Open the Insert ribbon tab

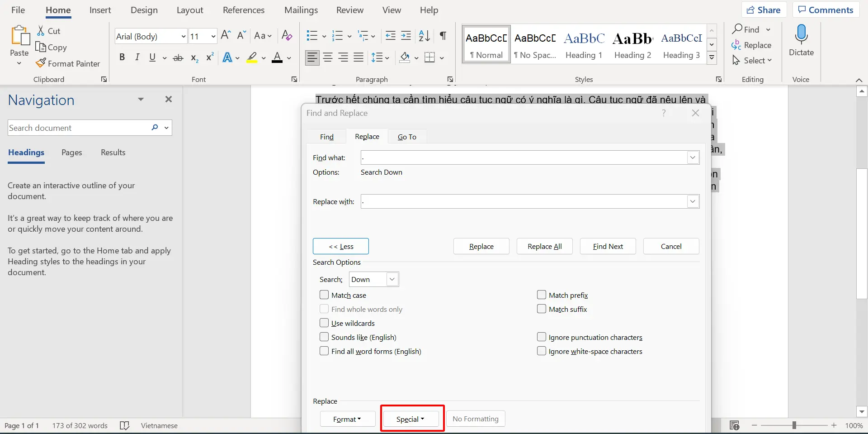pos(100,10)
